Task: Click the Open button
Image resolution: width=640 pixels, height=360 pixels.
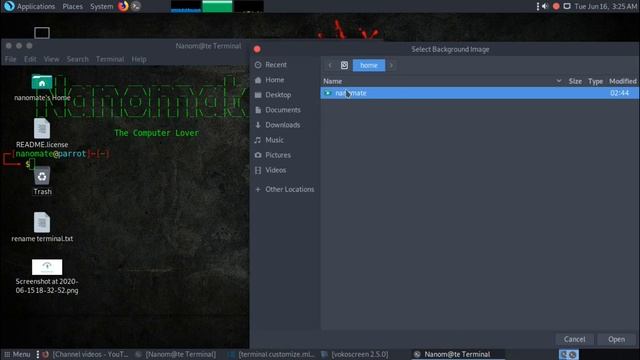Action: click(616, 339)
